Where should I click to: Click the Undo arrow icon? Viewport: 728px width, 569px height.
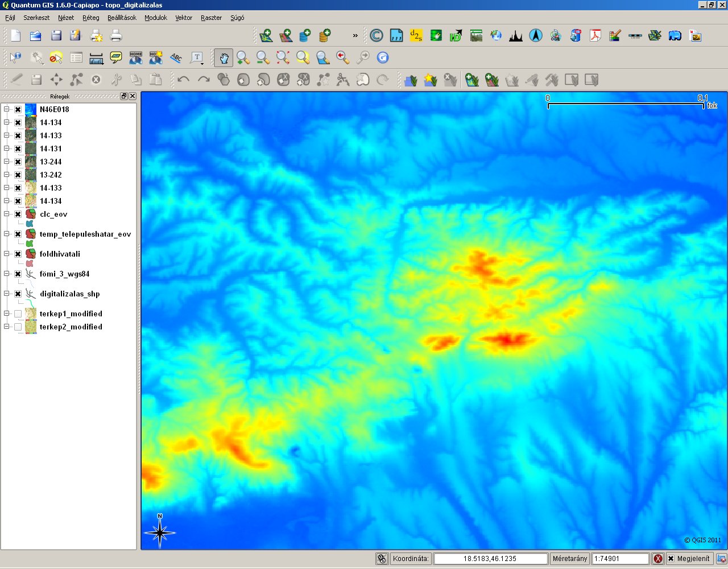click(x=183, y=80)
